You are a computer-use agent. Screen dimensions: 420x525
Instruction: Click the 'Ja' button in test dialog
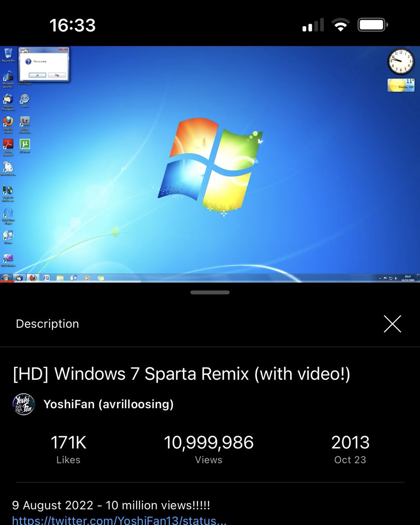point(38,75)
